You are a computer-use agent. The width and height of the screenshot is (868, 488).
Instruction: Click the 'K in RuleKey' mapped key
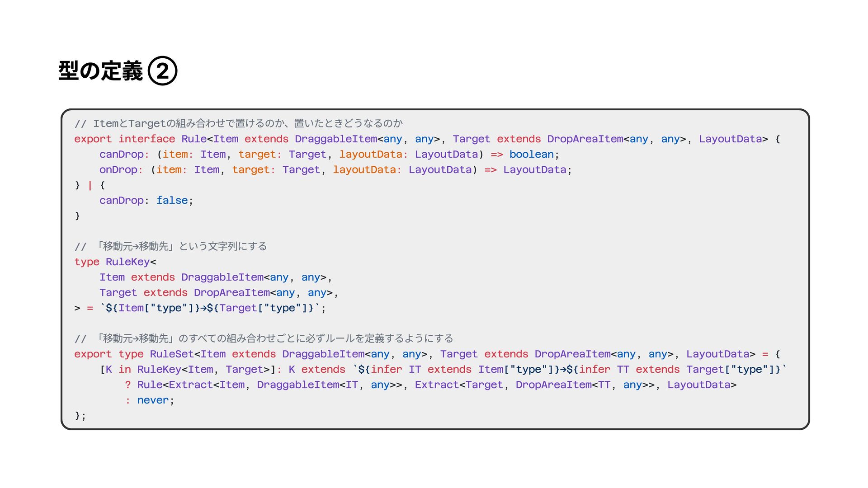click(143, 370)
